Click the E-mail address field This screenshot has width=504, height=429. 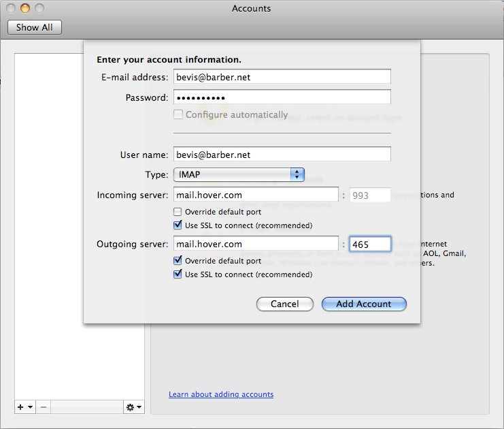click(x=282, y=77)
